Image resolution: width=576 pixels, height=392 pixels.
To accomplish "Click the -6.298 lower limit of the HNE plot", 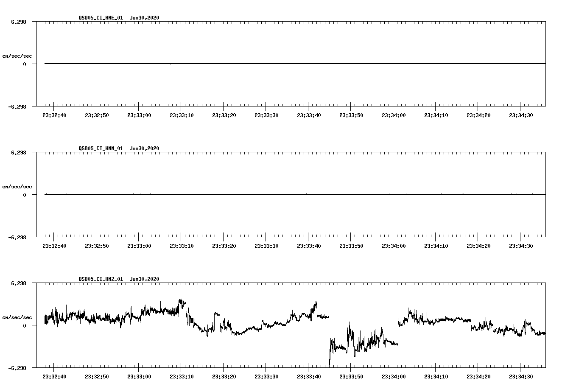I will 17,106.
